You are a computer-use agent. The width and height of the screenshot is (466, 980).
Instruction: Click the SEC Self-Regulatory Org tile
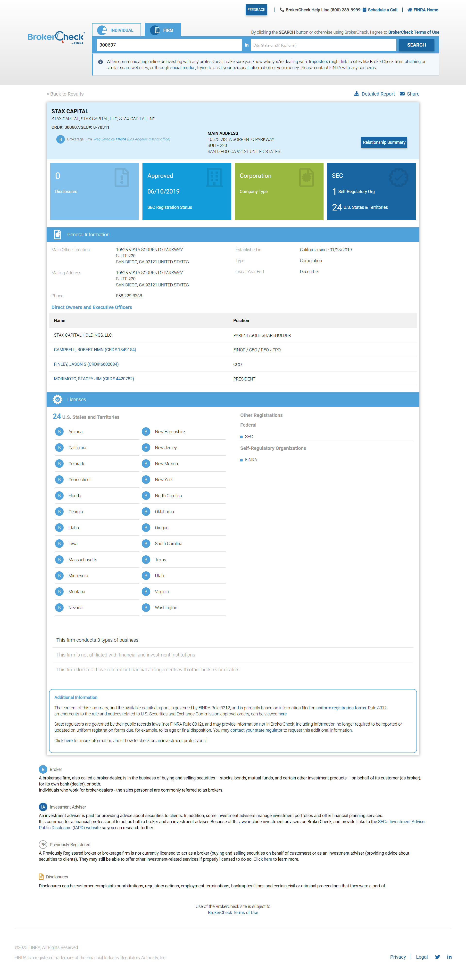pyautogui.click(x=371, y=191)
